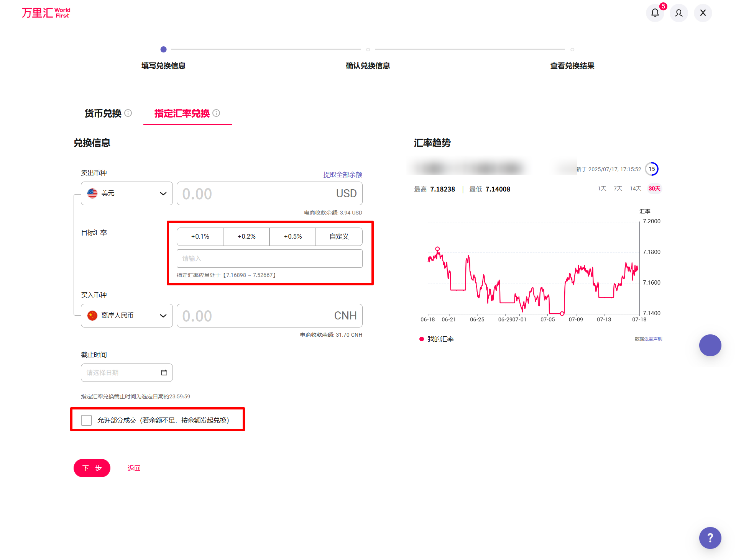The height and width of the screenshot is (560, 736).
Task: Click the 提取全部余额 link
Action: pyautogui.click(x=343, y=175)
